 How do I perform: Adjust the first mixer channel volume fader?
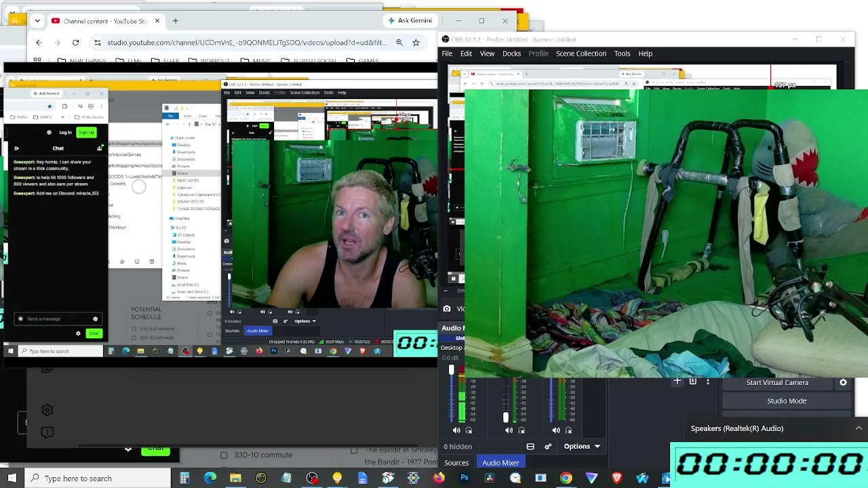[452, 370]
